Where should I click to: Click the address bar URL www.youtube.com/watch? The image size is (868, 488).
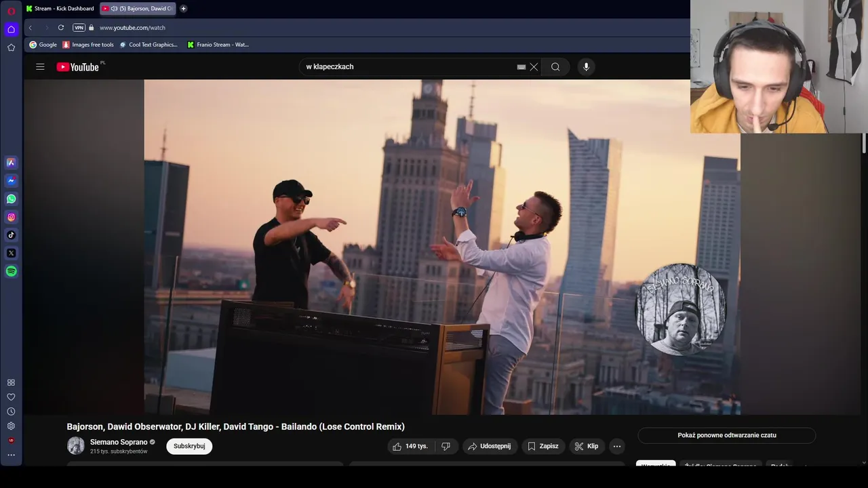pyautogui.click(x=132, y=28)
